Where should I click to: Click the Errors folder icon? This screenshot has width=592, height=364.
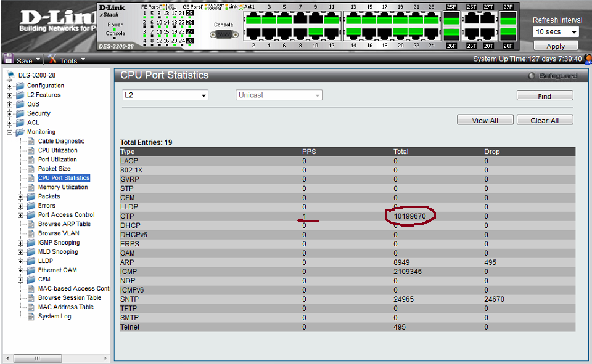(31, 206)
